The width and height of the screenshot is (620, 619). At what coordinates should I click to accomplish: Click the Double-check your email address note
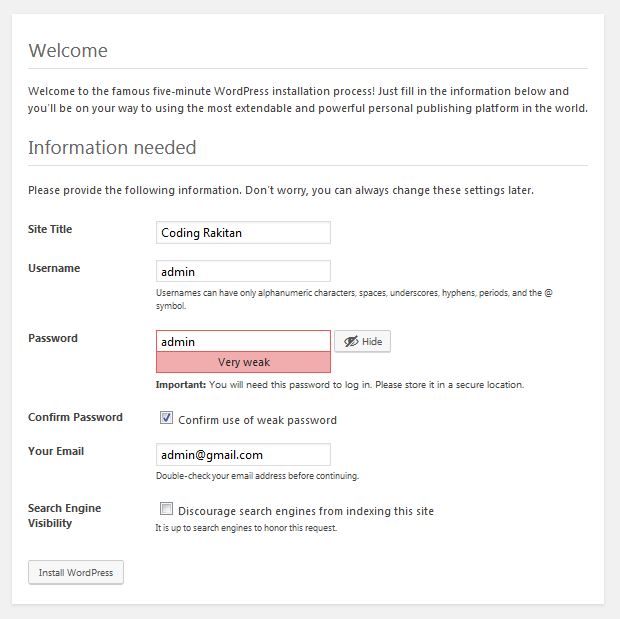(x=257, y=476)
